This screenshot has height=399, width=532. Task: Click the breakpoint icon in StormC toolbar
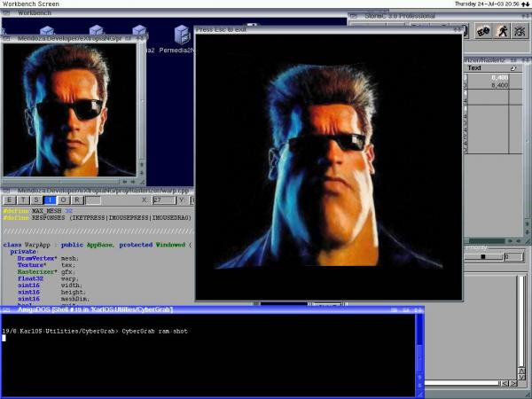click(483, 32)
